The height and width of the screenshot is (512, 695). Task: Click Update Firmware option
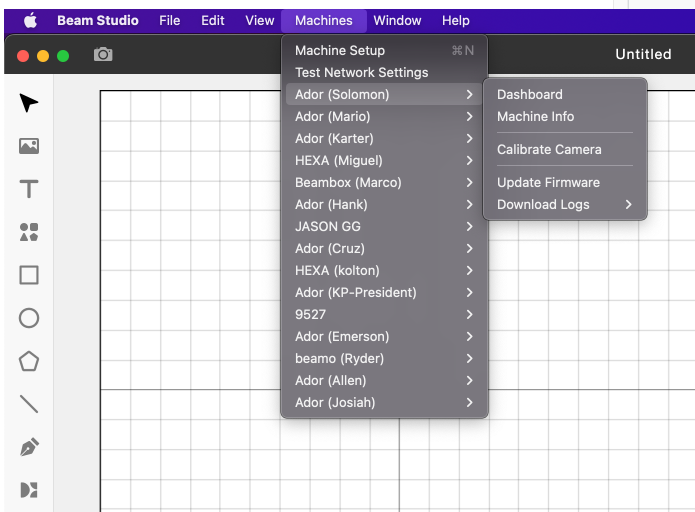[x=548, y=182]
